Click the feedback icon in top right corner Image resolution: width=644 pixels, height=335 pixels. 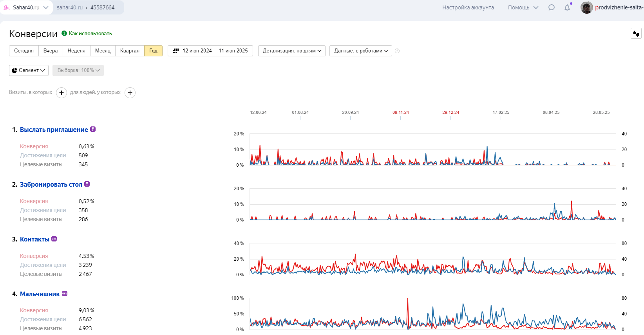coord(636,34)
